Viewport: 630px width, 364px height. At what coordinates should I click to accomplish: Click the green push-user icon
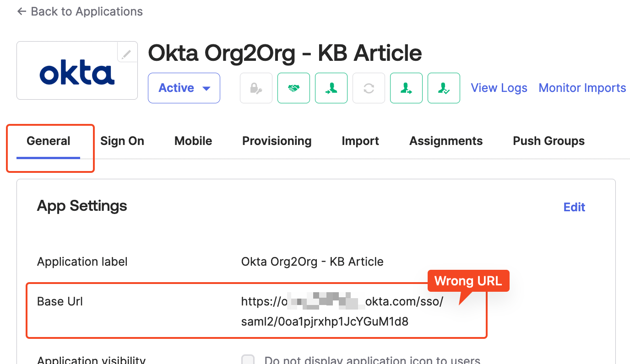[407, 88]
